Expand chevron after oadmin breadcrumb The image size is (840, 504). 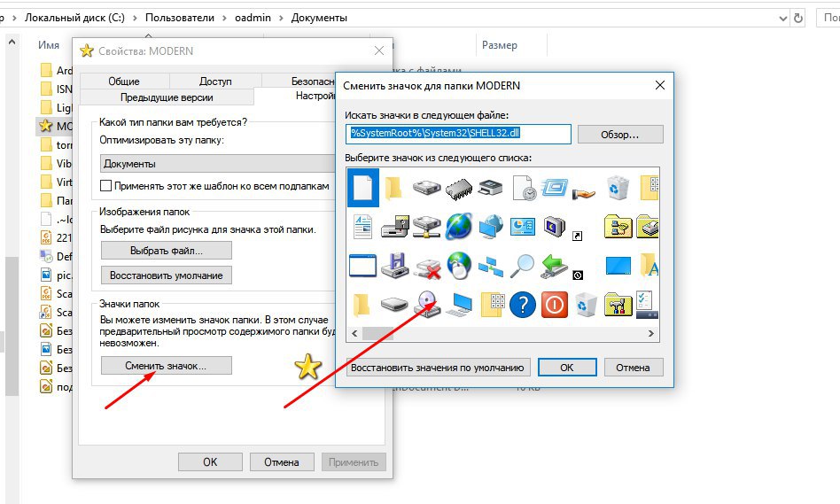click(x=281, y=19)
